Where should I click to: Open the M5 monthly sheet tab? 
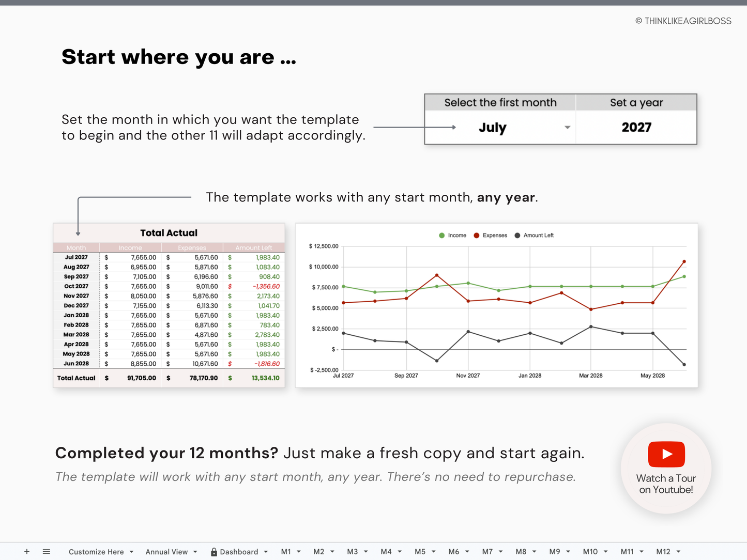pyautogui.click(x=420, y=551)
